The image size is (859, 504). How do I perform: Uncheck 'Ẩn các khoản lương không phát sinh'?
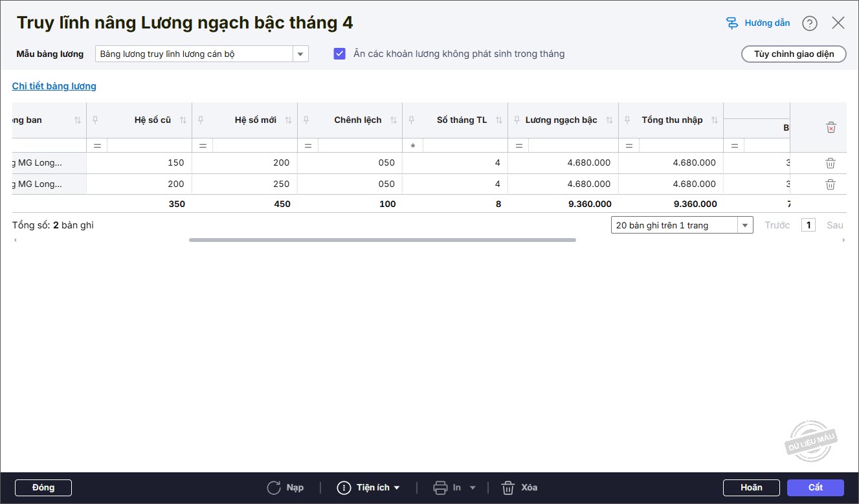coord(340,54)
